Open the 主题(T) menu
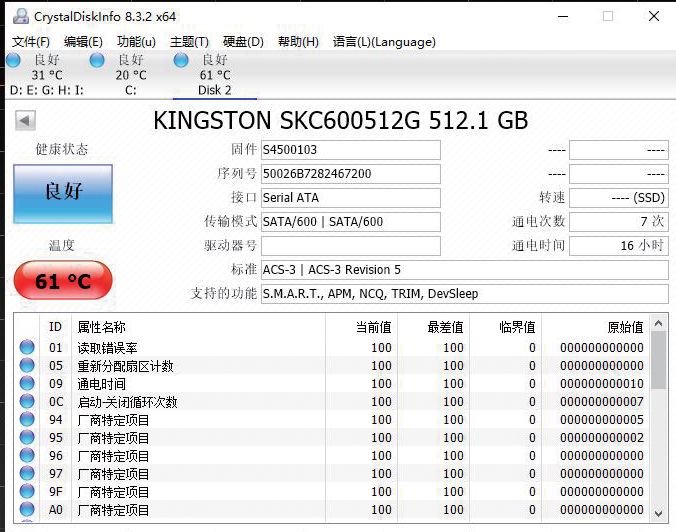This screenshot has width=676, height=532. pos(189,42)
